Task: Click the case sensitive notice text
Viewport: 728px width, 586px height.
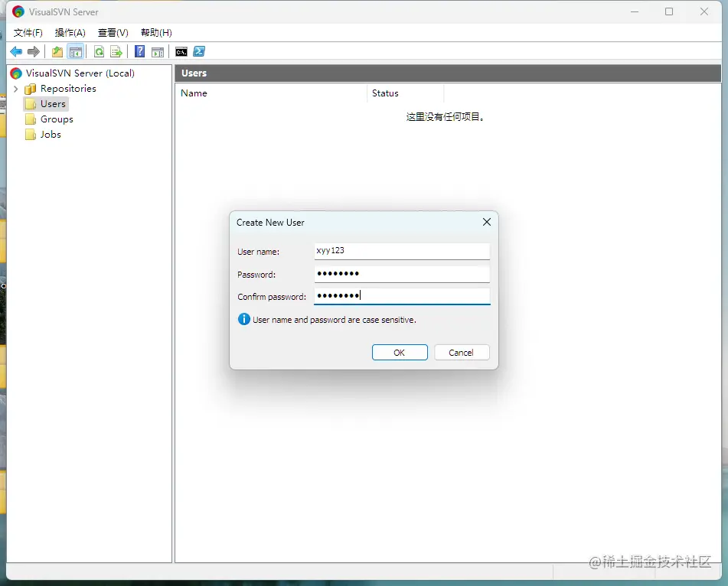Action: pyautogui.click(x=335, y=320)
